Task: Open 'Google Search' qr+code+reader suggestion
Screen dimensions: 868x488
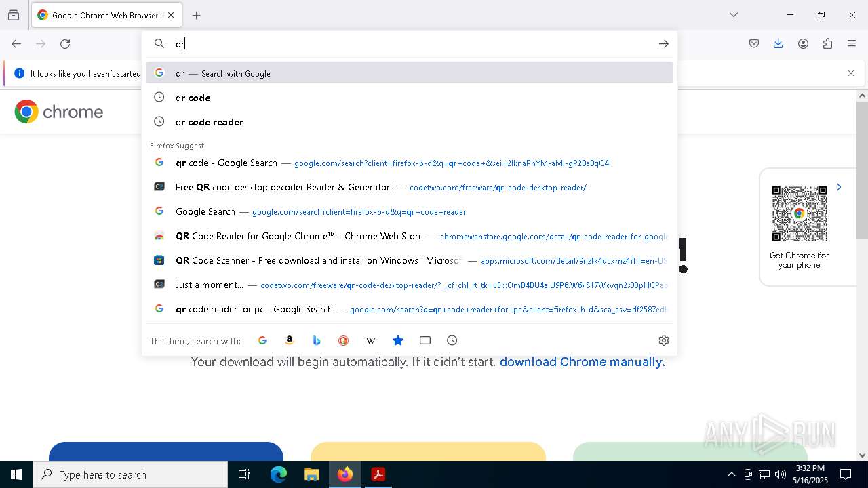Action: [x=410, y=211]
